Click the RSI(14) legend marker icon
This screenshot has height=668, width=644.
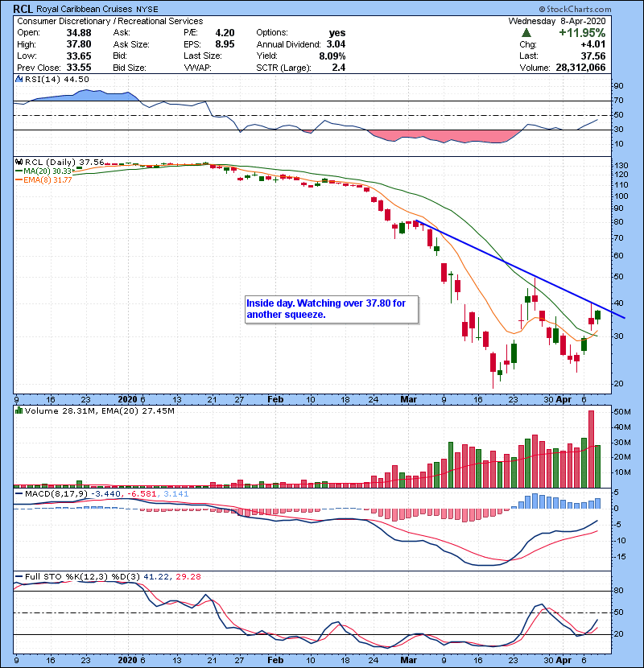18,79
